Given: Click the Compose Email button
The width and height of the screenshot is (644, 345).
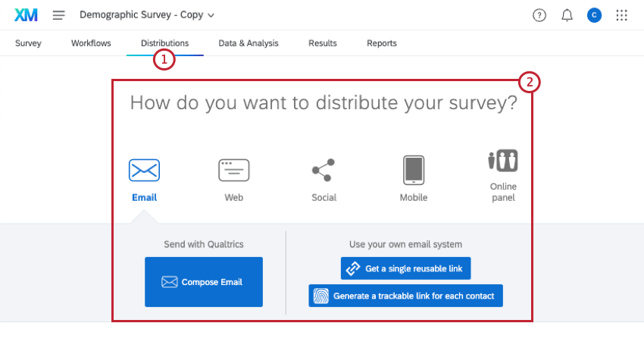Looking at the screenshot, I should [x=204, y=282].
